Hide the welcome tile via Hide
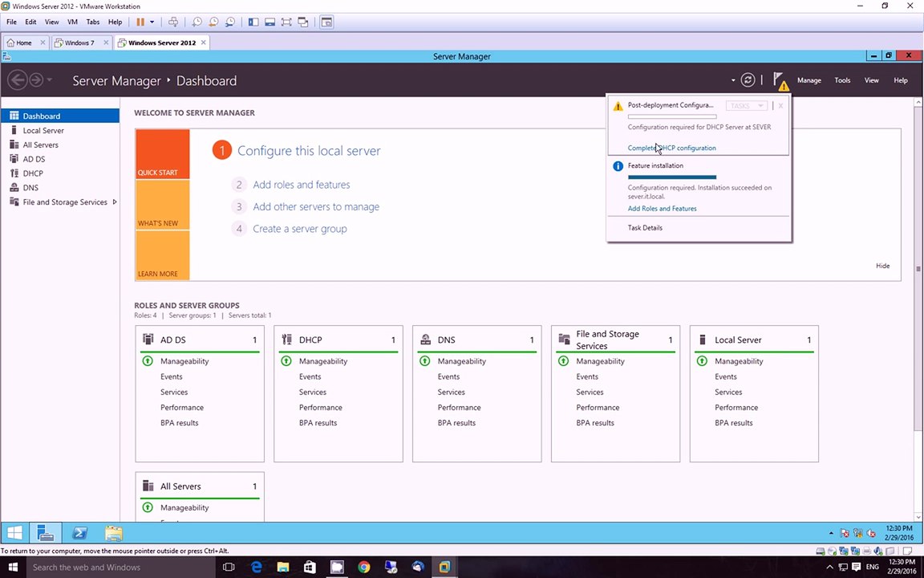 pos(882,266)
